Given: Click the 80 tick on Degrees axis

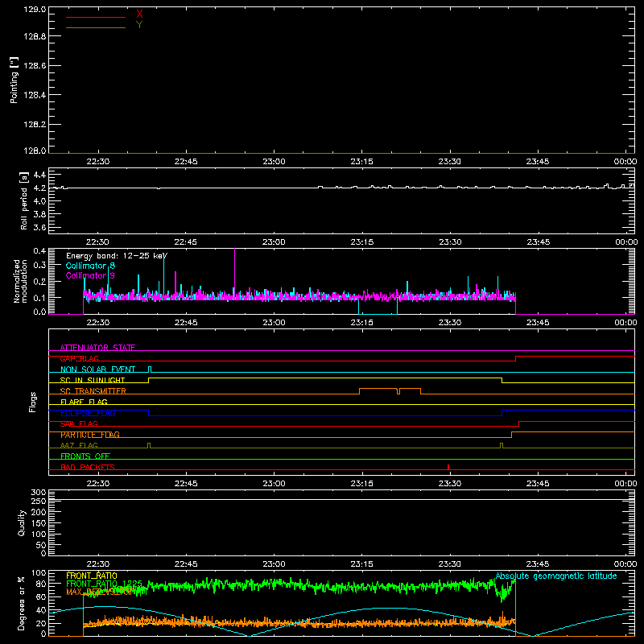Looking at the screenshot, I should 41,584.
